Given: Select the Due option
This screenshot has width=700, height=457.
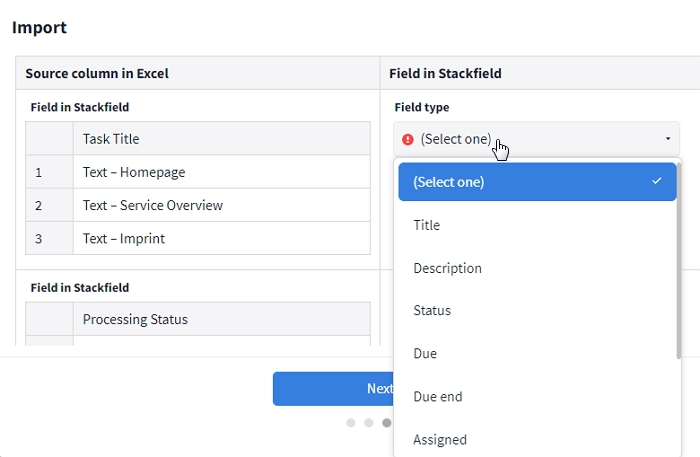Looking at the screenshot, I should click(x=425, y=354).
